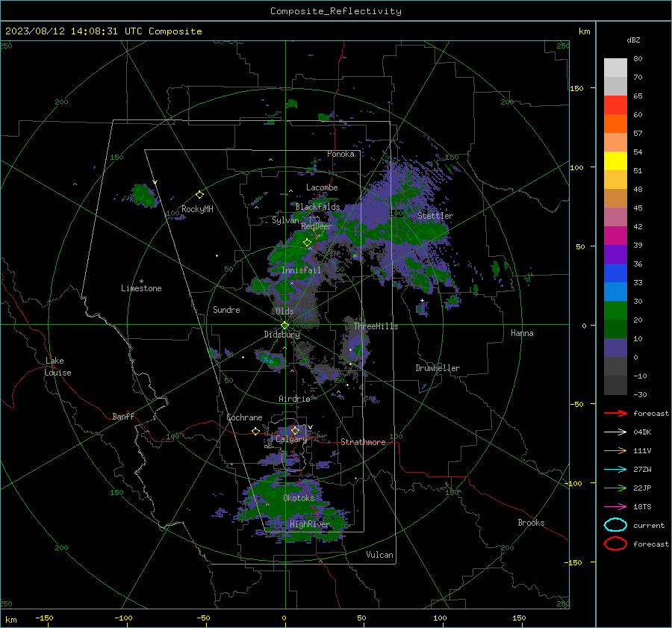672x628 pixels.
Task: Click the Cochrane town label
Action: pos(244,417)
